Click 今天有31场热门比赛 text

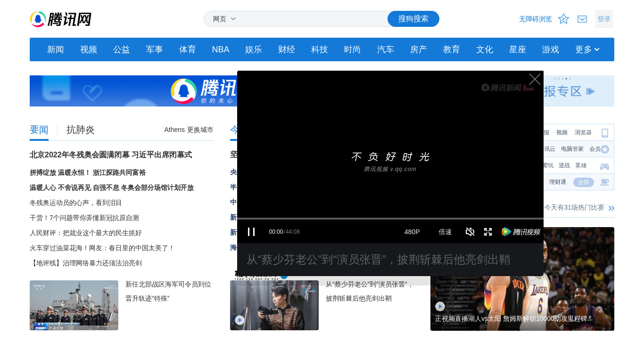[x=574, y=207]
